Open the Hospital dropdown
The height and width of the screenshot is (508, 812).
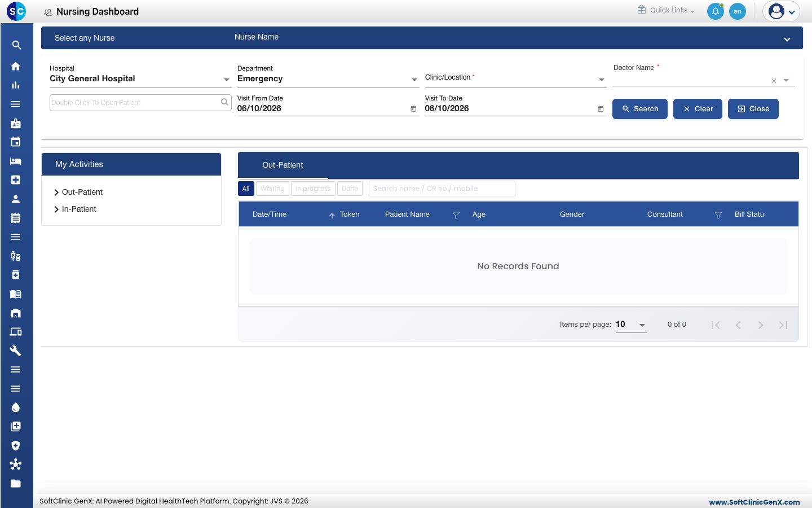tap(140, 79)
